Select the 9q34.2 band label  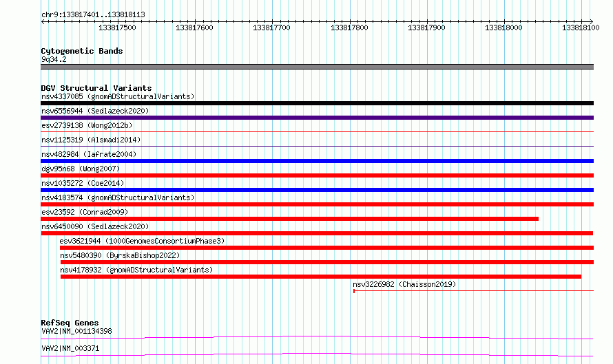(54, 59)
